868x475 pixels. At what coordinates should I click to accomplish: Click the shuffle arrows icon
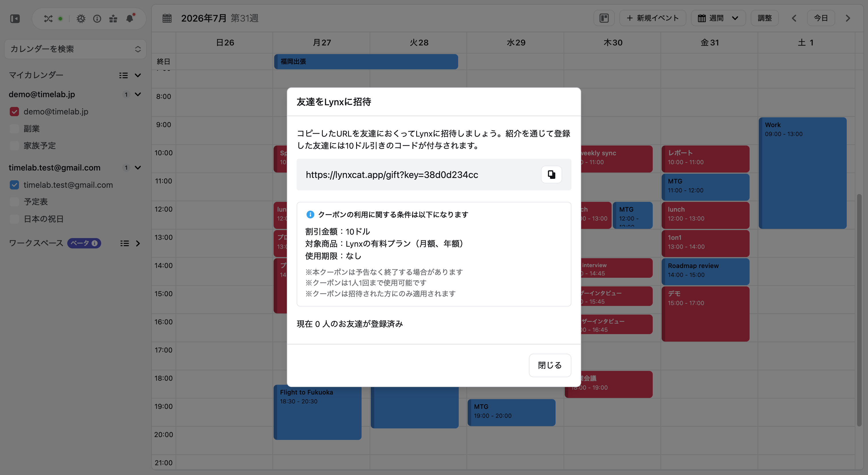tap(48, 18)
